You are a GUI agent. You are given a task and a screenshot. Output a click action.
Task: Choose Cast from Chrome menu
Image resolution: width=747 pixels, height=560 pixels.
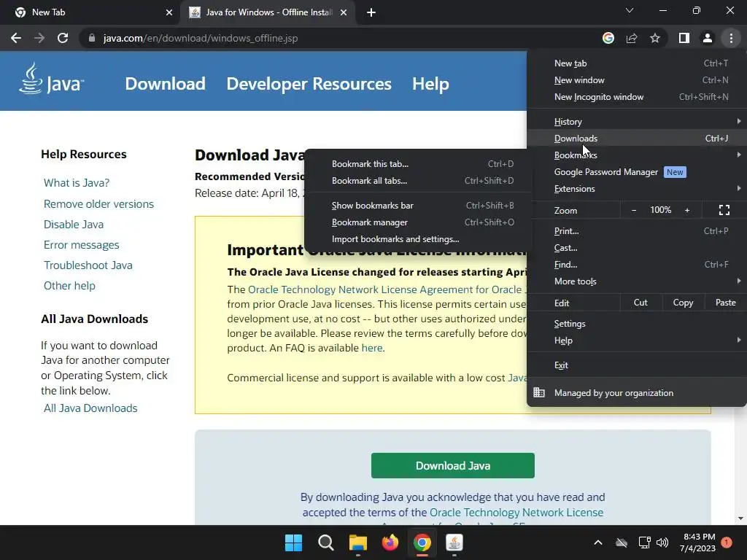click(636, 248)
